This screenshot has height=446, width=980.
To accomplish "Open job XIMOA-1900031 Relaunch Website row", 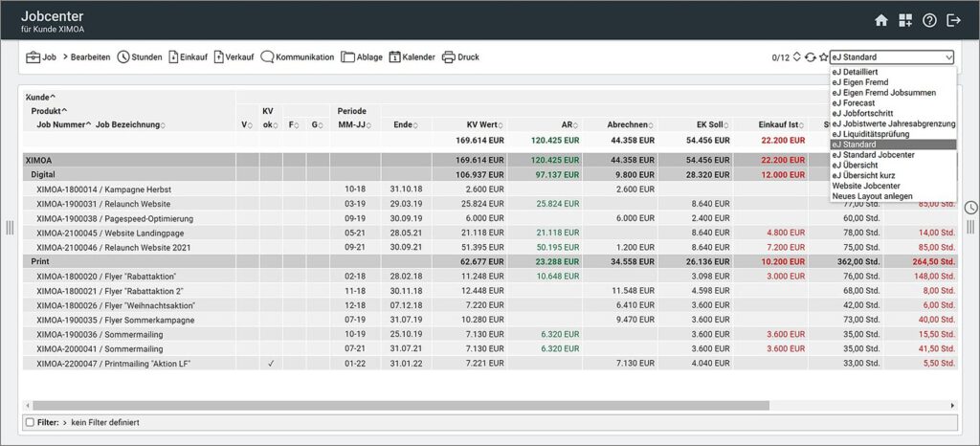I will [103, 204].
